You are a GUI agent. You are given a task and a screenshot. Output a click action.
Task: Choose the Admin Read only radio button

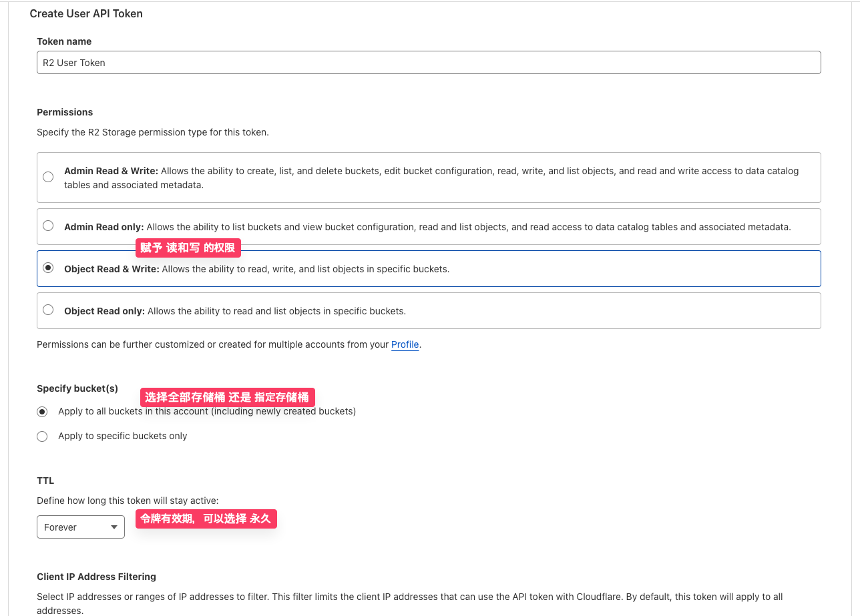(x=48, y=226)
